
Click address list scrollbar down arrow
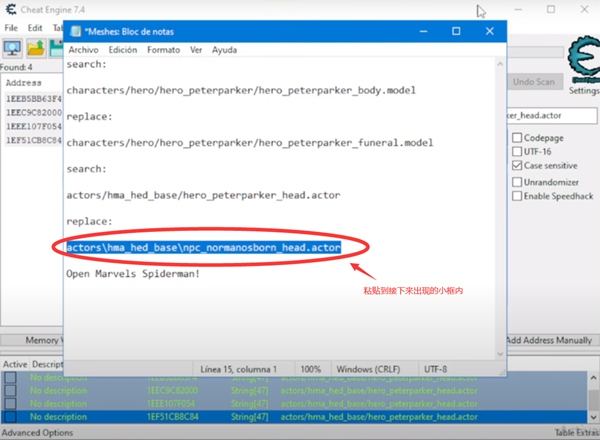593,417
